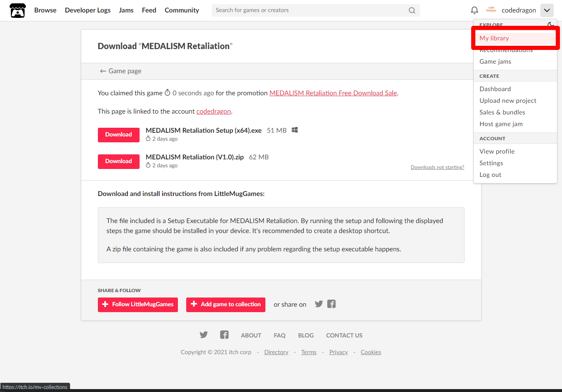The height and width of the screenshot is (392, 562).
Task: Open the Community section
Action: tap(182, 10)
